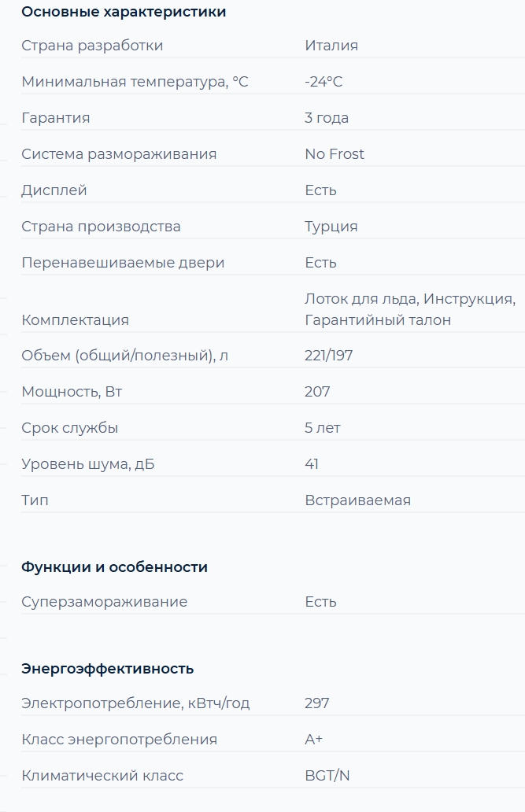Select the 'Встраиваемая' type value

pyautogui.click(x=357, y=500)
